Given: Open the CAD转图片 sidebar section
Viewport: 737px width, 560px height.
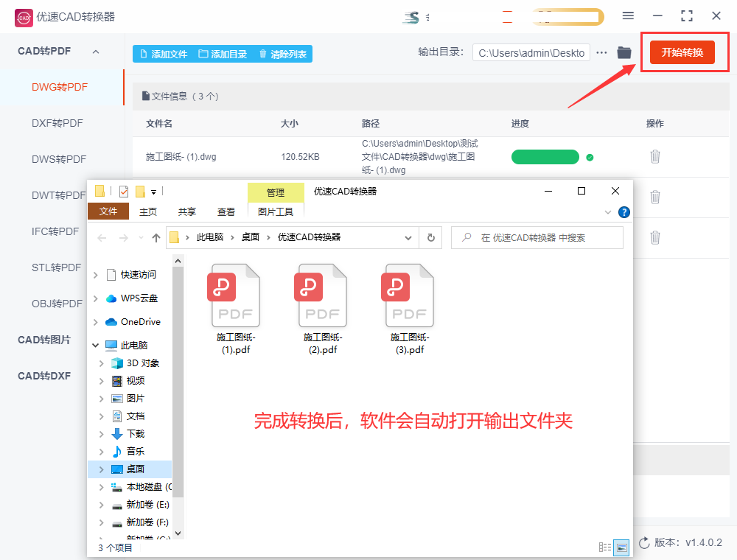Looking at the screenshot, I should click(44, 340).
